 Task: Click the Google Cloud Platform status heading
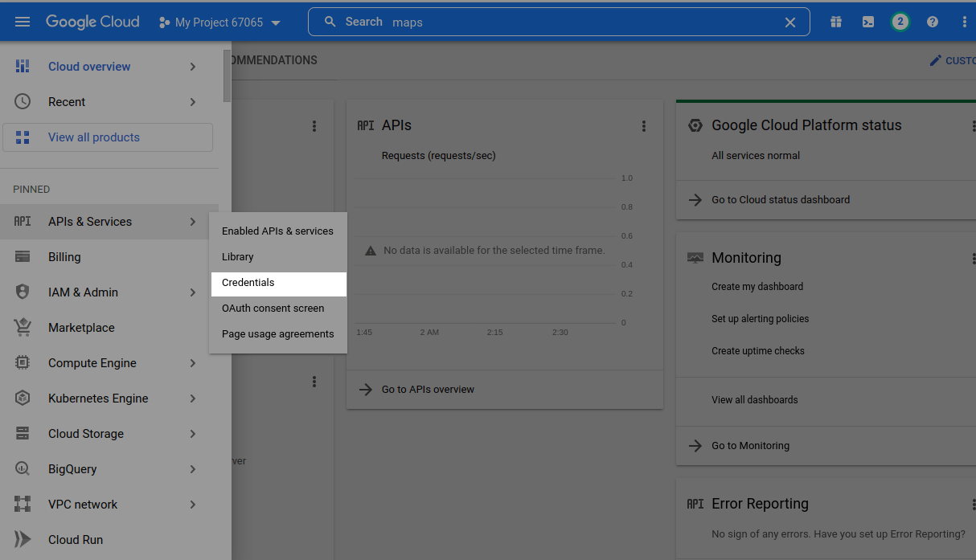tap(806, 125)
